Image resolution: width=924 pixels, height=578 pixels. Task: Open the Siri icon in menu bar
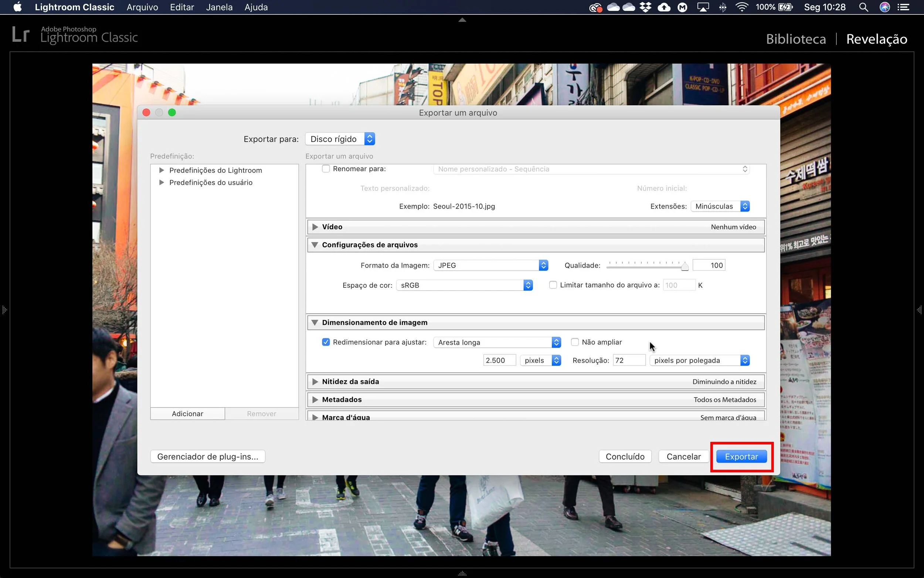[x=885, y=7]
